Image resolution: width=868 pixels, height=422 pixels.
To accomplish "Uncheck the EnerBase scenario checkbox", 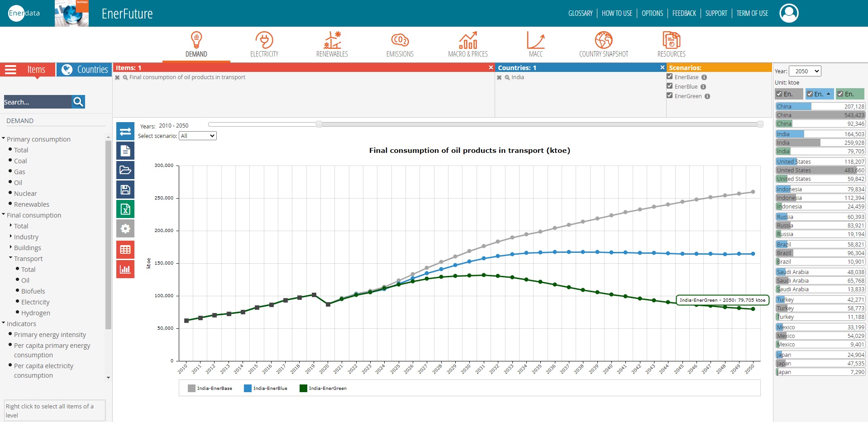I will point(670,76).
